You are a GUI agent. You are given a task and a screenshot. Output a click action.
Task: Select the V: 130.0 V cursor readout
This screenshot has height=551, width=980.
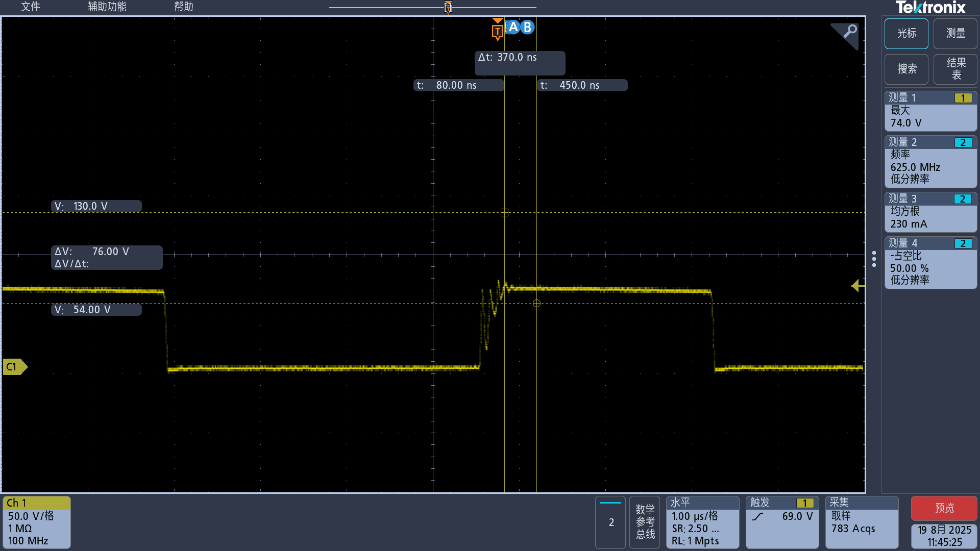click(96, 206)
